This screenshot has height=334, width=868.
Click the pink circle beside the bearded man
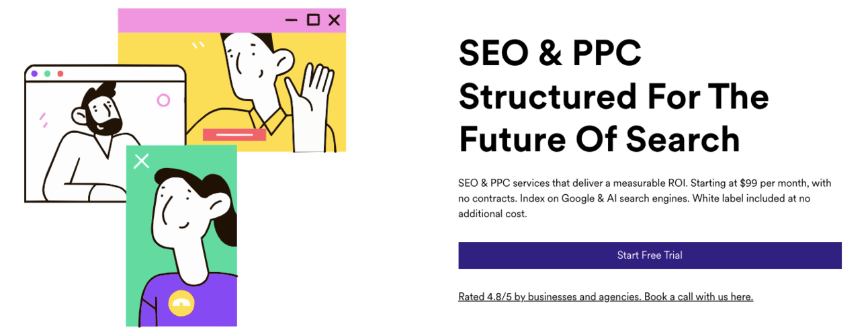163,100
